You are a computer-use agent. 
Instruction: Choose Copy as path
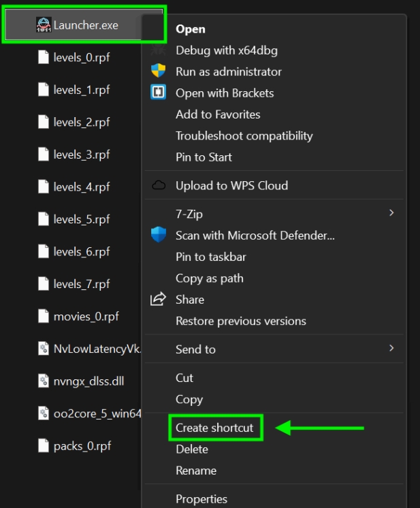[210, 279]
